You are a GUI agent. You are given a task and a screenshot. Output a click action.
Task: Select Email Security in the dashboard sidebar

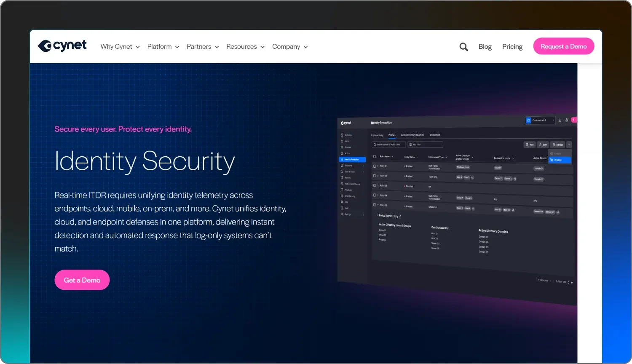[x=348, y=196]
